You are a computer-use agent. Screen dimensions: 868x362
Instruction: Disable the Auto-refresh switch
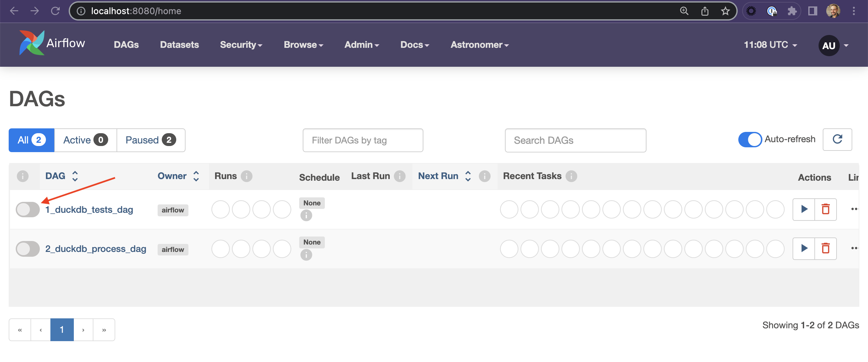pos(750,139)
